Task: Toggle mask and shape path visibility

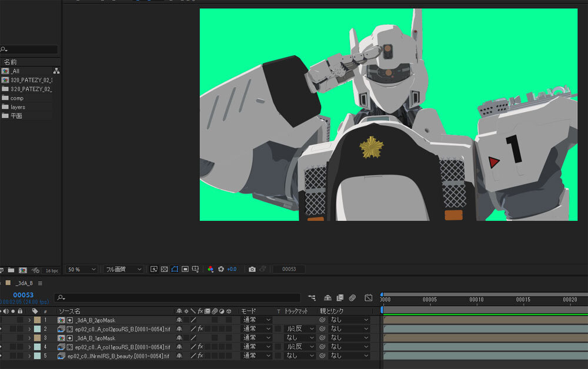Action: 175,269
